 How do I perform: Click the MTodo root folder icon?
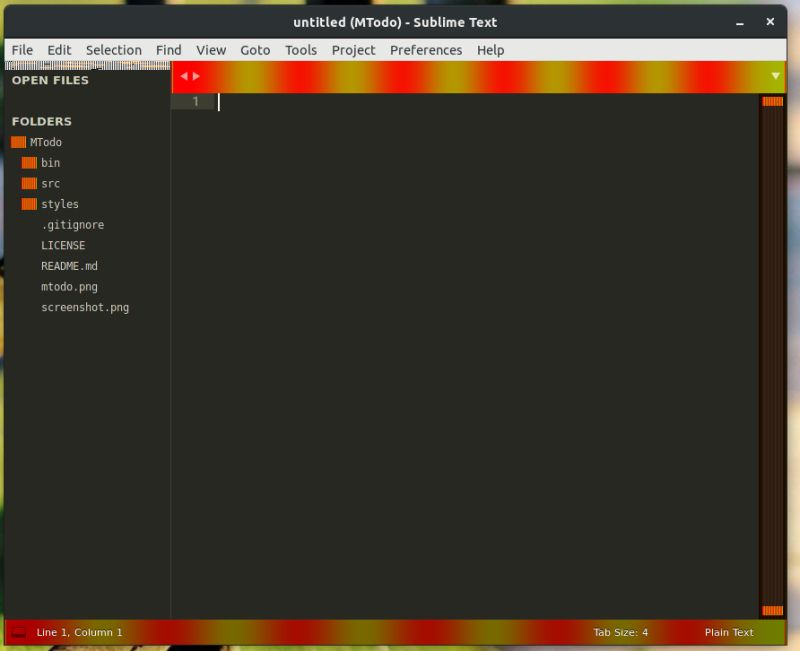17,142
